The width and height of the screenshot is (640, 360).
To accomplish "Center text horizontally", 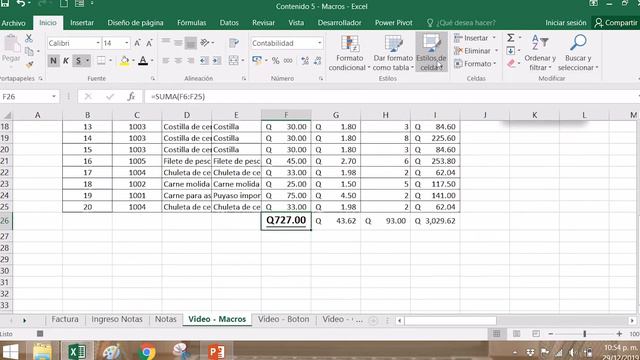I will (178, 61).
